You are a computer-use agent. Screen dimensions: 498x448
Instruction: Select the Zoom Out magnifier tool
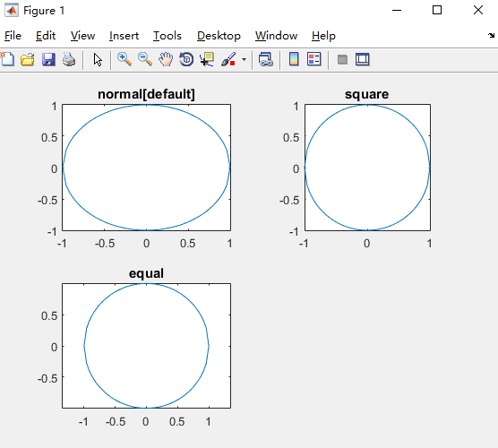point(145,59)
